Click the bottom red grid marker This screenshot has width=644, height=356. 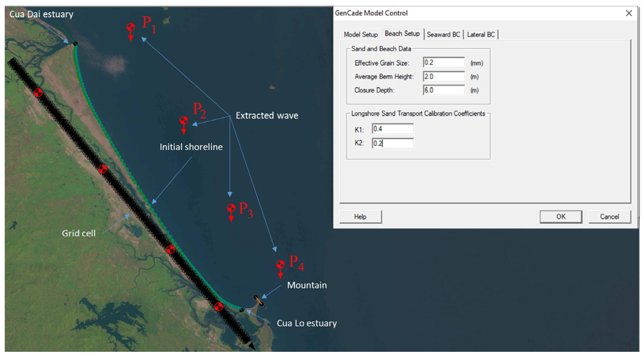point(219,307)
